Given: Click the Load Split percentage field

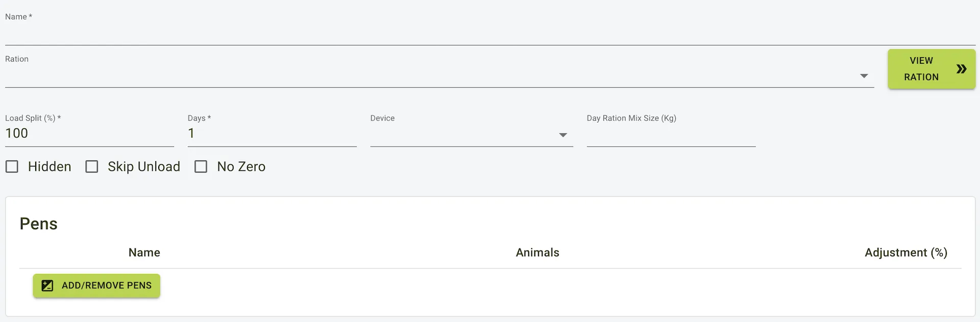Looking at the screenshot, I should tap(89, 134).
